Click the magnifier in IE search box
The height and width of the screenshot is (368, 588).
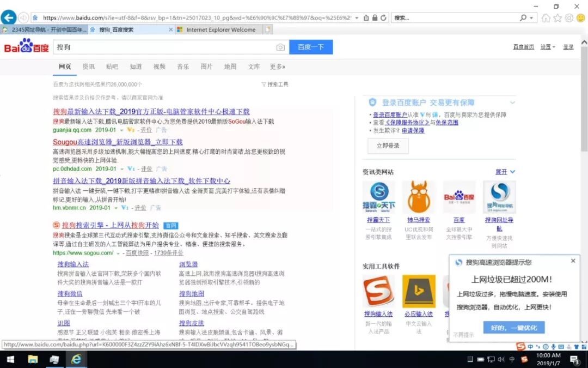523,17
